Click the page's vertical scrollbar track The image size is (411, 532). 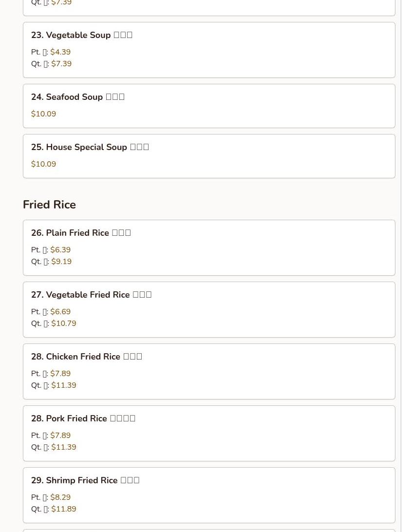pos(406,266)
